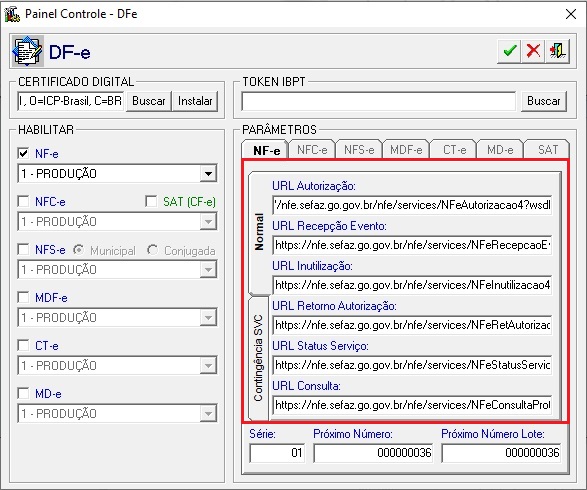The width and height of the screenshot is (587, 490).
Task: Enable the NFC-e checkbox
Action: point(23,201)
